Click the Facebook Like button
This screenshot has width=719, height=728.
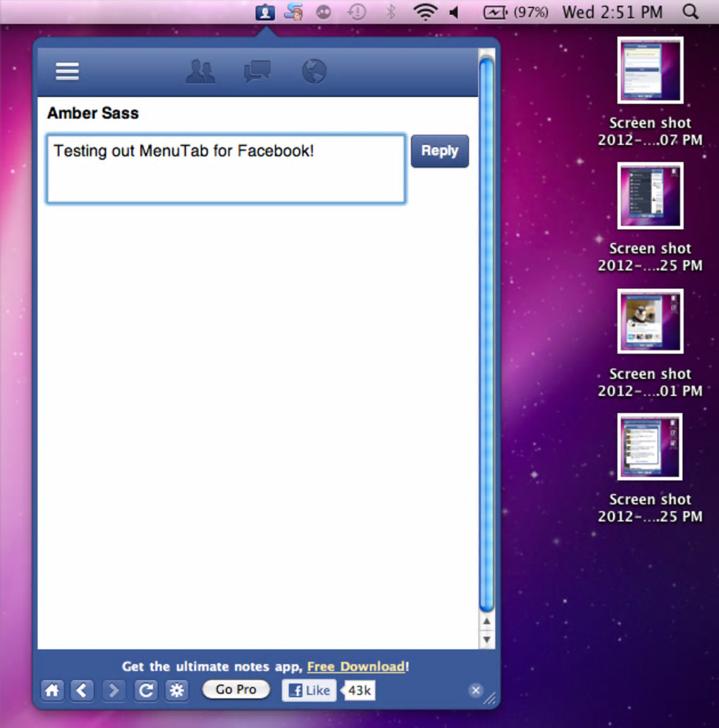tap(309, 691)
